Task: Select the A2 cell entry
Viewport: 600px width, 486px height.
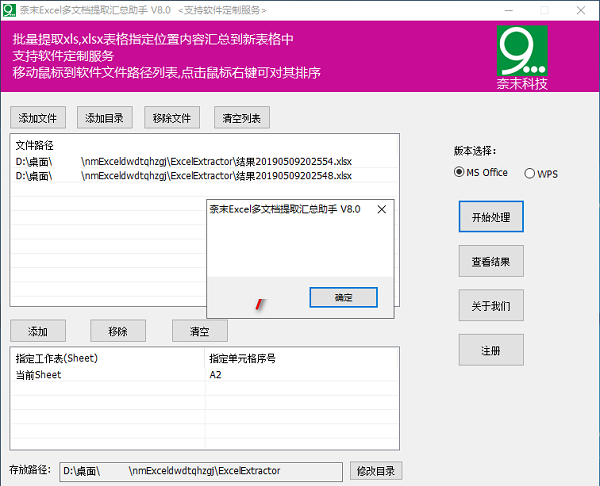Action: coord(215,375)
